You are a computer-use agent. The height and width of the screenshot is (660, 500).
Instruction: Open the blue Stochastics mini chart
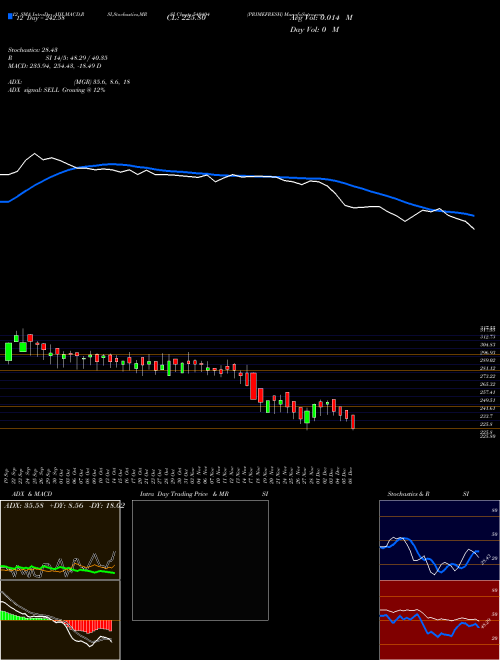click(x=439, y=540)
